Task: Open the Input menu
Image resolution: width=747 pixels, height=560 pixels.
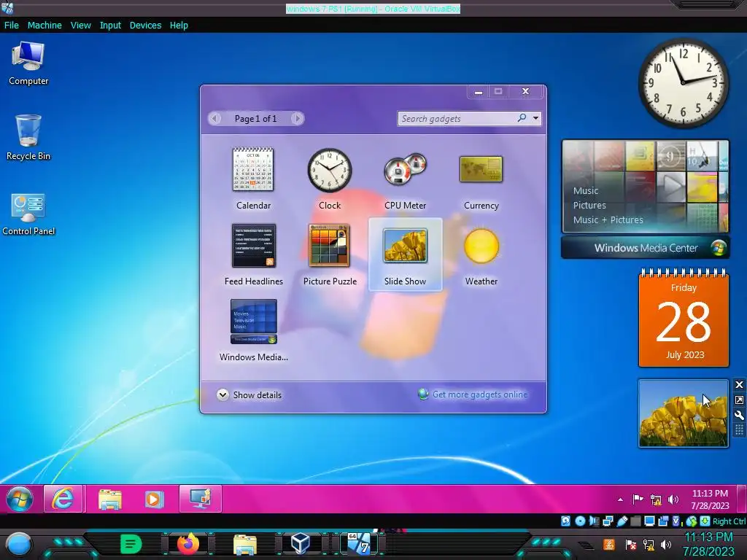Action: [110, 26]
